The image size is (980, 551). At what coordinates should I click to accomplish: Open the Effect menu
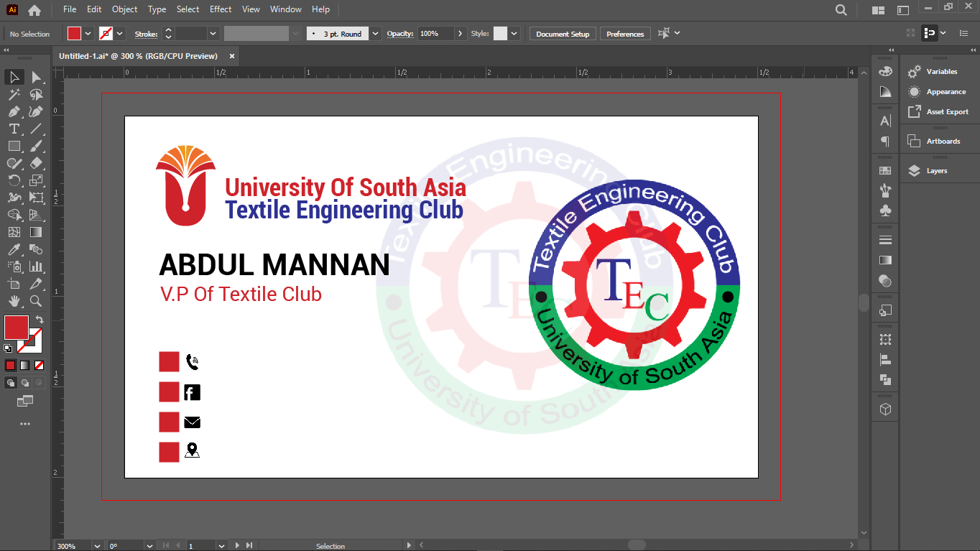[221, 9]
